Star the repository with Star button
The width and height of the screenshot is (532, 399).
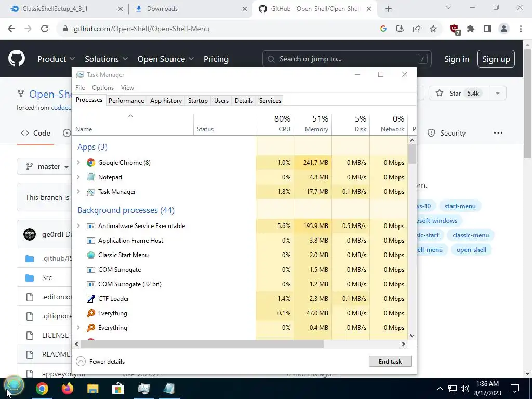pos(459,94)
